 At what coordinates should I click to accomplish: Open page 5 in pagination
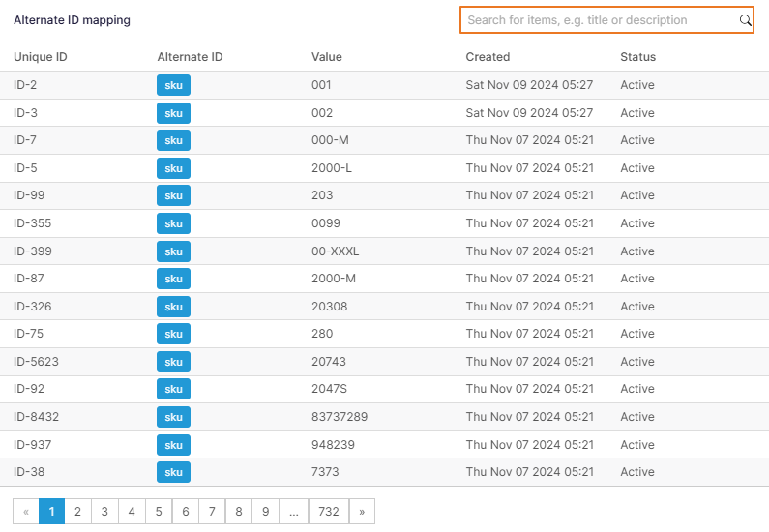[x=159, y=512]
